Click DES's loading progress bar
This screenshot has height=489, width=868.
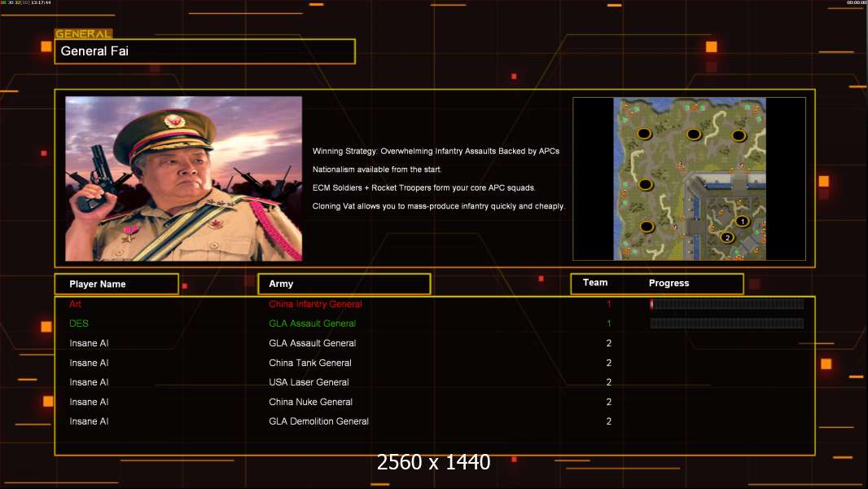(x=726, y=324)
